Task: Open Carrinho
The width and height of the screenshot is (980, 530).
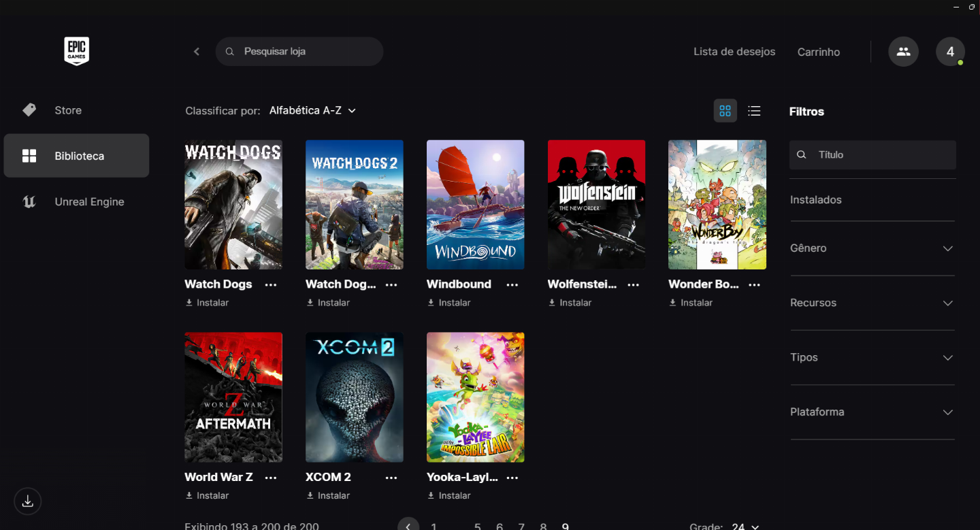Action: coord(819,52)
